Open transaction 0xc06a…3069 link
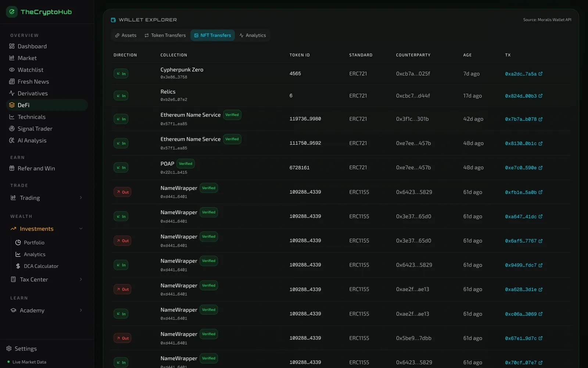The width and height of the screenshot is (588, 368). [523, 314]
